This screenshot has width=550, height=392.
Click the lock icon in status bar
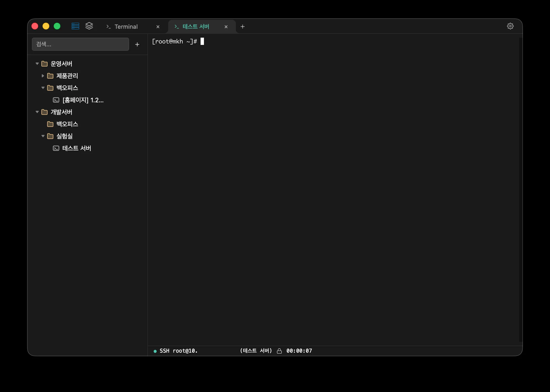tap(279, 351)
